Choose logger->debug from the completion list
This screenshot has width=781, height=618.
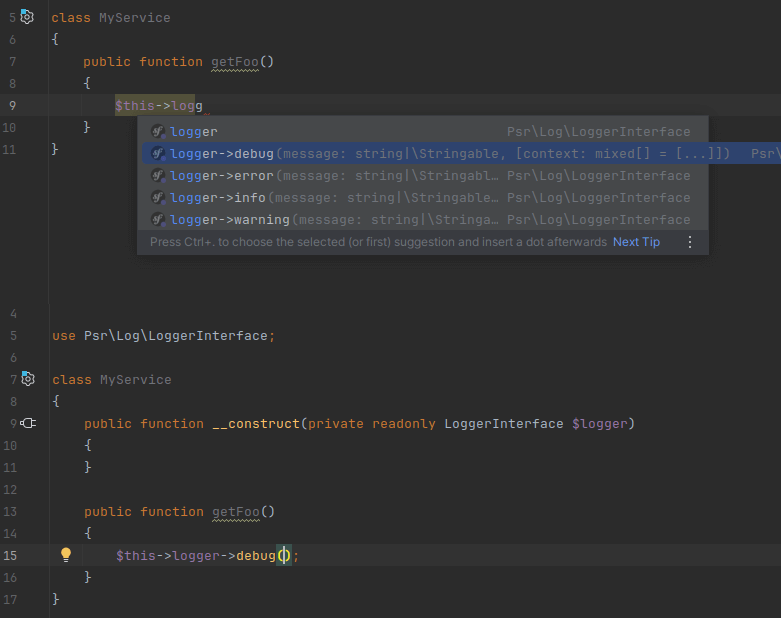pyautogui.click(x=222, y=153)
